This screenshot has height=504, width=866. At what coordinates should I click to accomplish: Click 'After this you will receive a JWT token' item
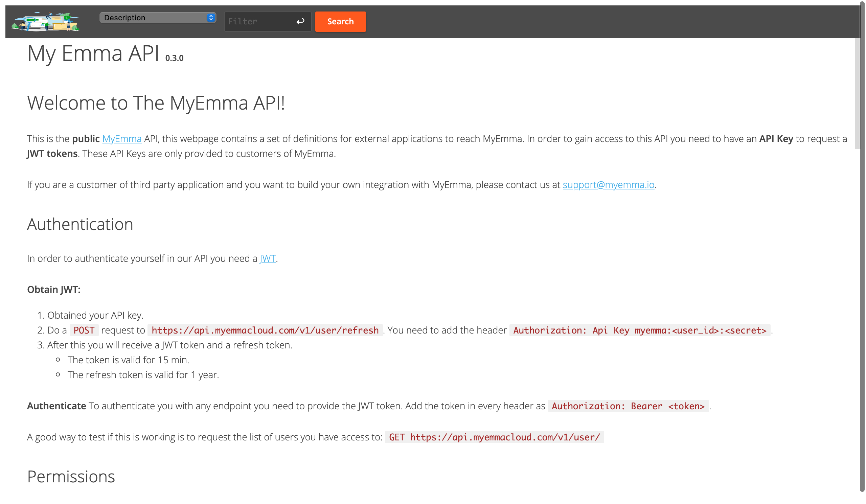click(170, 345)
